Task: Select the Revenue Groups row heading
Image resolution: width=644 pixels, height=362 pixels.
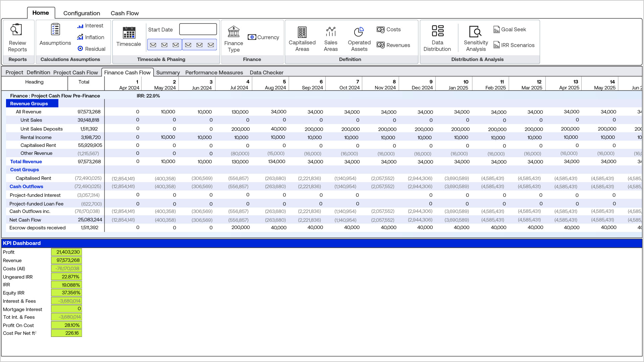Action: [29, 104]
